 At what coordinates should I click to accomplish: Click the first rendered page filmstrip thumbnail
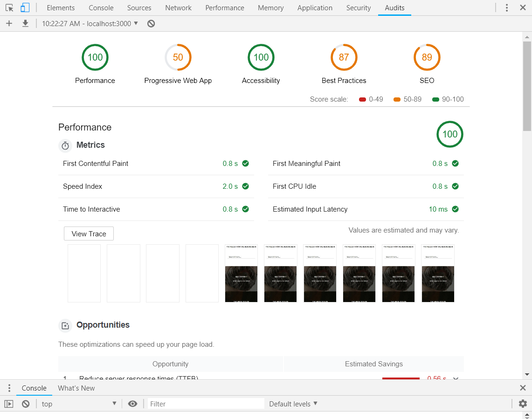pyautogui.click(x=241, y=273)
